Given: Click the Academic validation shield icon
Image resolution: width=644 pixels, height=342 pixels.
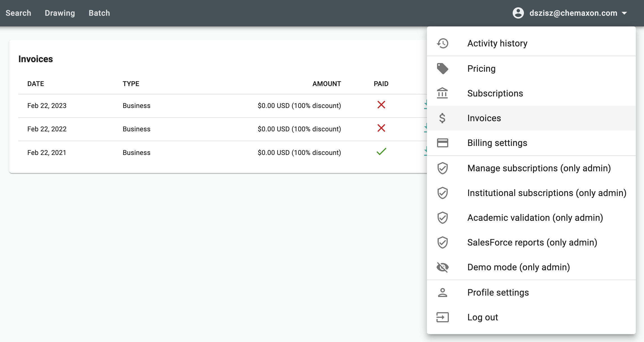Looking at the screenshot, I should [x=442, y=218].
